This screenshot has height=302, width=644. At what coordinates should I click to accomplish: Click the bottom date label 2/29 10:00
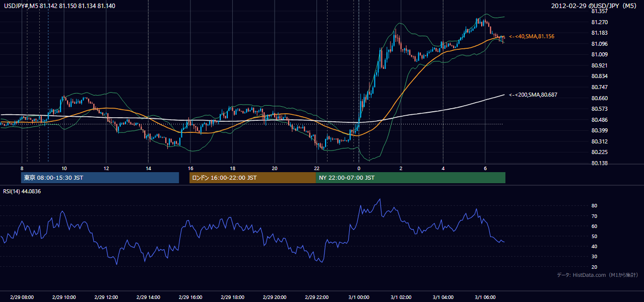pos(64,297)
